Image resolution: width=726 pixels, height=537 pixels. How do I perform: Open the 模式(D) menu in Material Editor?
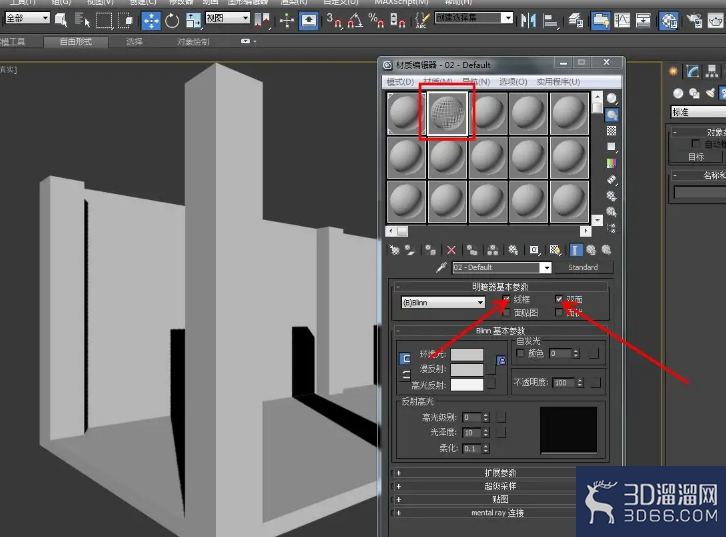click(x=400, y=82)
